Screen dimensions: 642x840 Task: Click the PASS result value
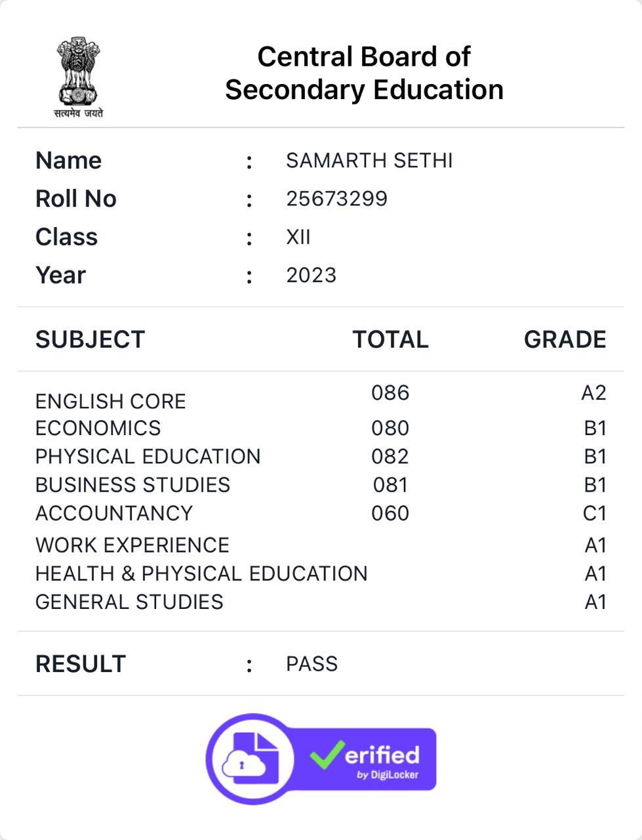pyautogui.click(x=311, y=664)
